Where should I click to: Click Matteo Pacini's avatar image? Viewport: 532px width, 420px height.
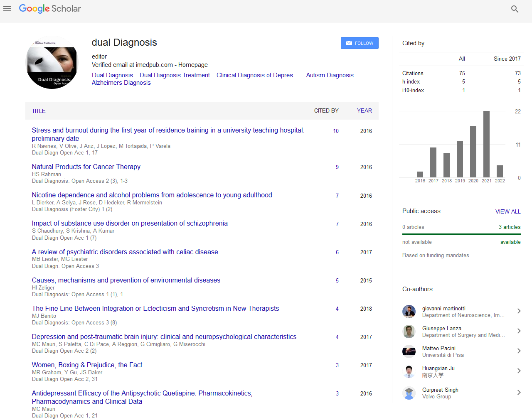409,351
